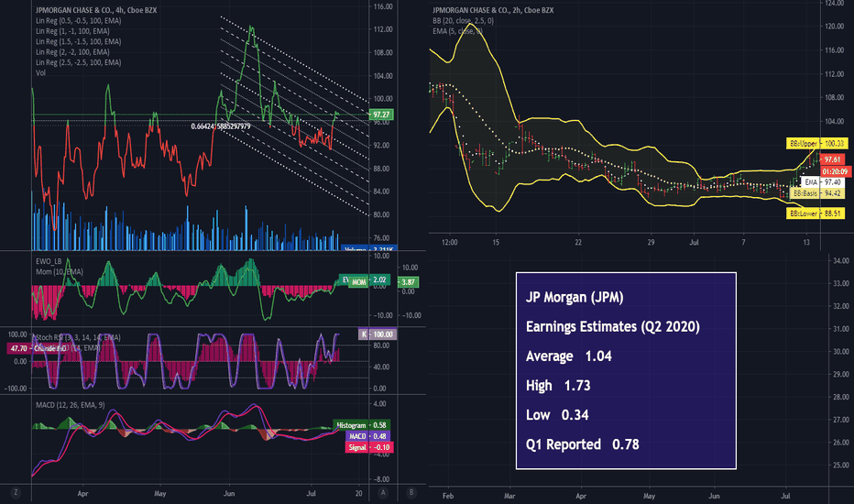Click the EMA 97.40 price label
The width and height of the screenshot is (854, 504).
[823, 182]
